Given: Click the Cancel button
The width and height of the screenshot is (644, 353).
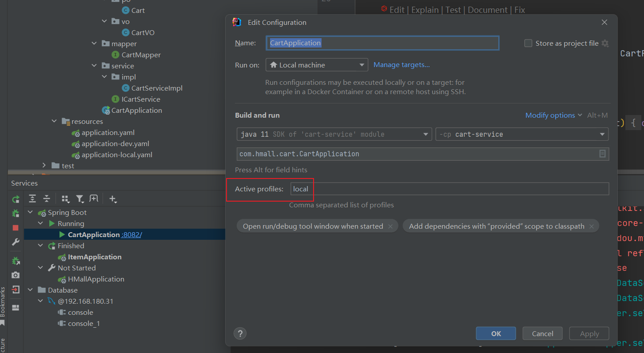Looking at the screenshot, I should [543, 333].
